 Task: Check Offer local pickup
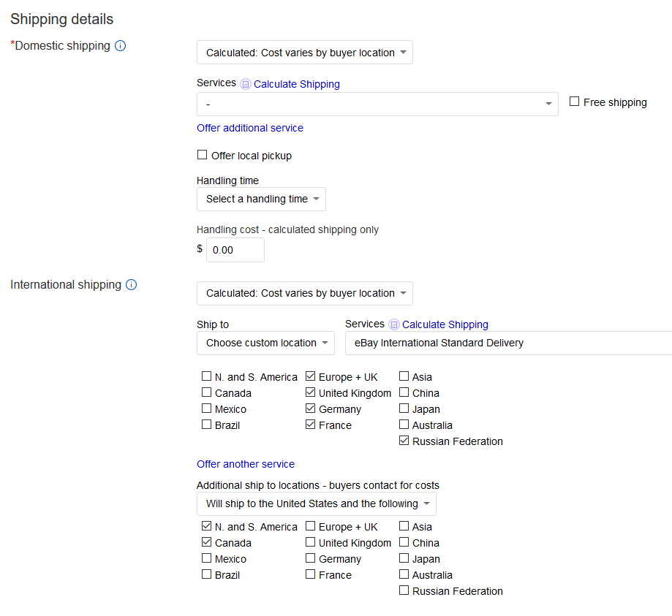point(202,155)
